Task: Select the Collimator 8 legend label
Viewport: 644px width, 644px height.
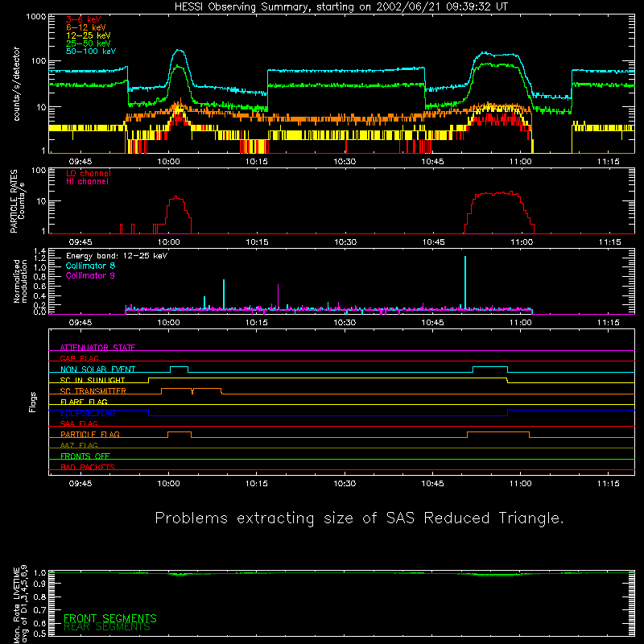Action: coord(90,266)
